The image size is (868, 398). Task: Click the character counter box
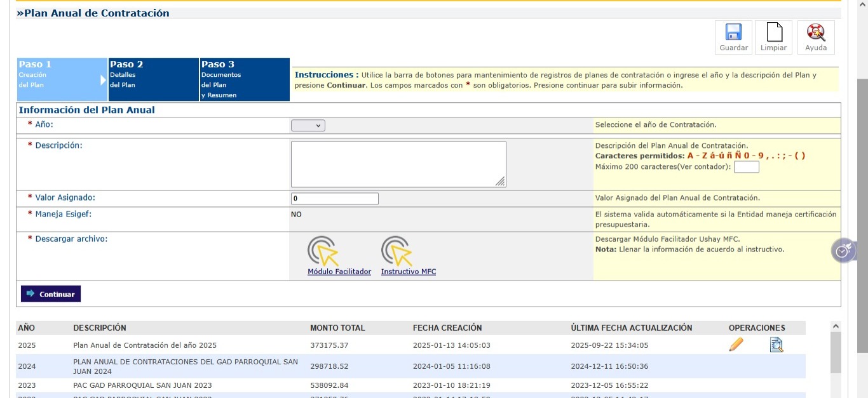click(746, 168)
